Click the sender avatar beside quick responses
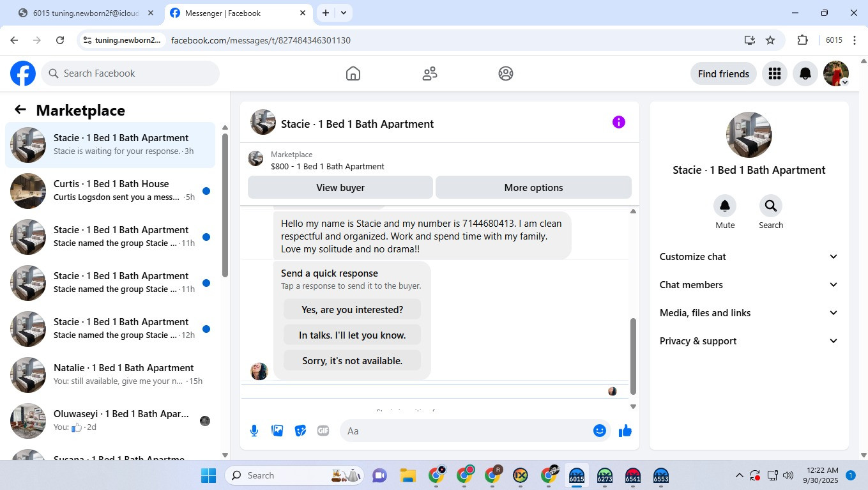868x490 pixels. point(259,371)
